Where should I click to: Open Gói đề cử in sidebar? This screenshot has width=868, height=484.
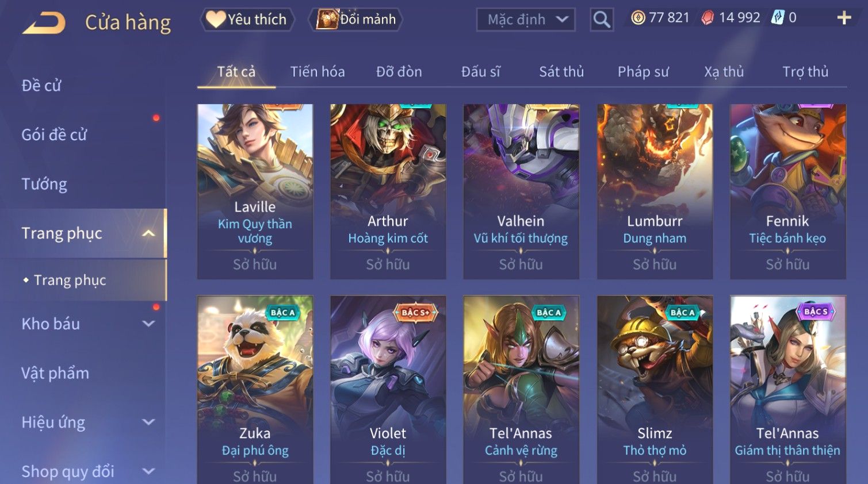pos(54,135)
